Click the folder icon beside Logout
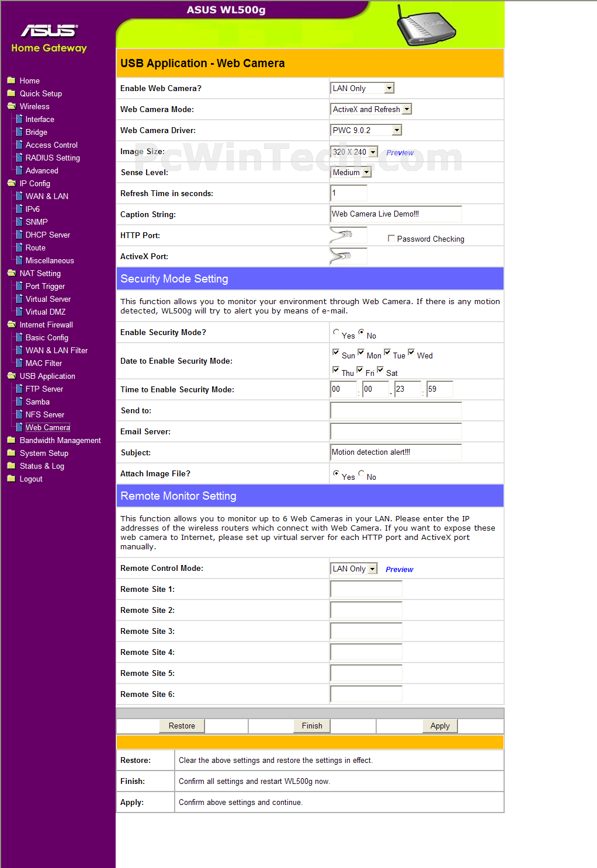597x868 pixels. point(11,479)
